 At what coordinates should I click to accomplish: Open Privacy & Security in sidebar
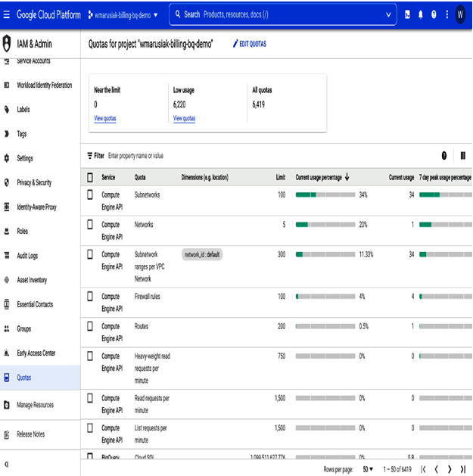pos(40,182)
